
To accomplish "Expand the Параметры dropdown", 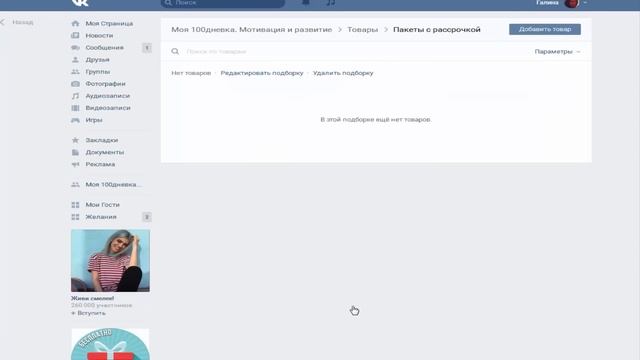I will click(x=557, y=51).
